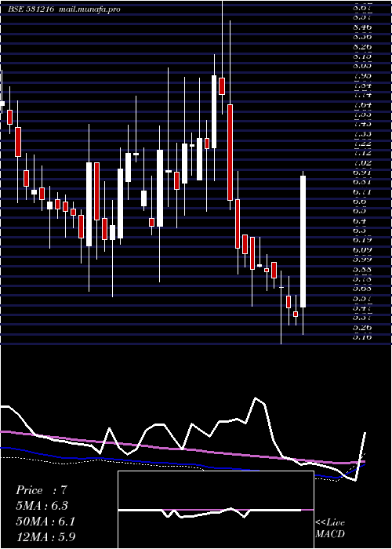The height and width of the screenshot is (549, 392).
Task: Click inside the MACD inset chart box
Action: click(x=216, y=510)
